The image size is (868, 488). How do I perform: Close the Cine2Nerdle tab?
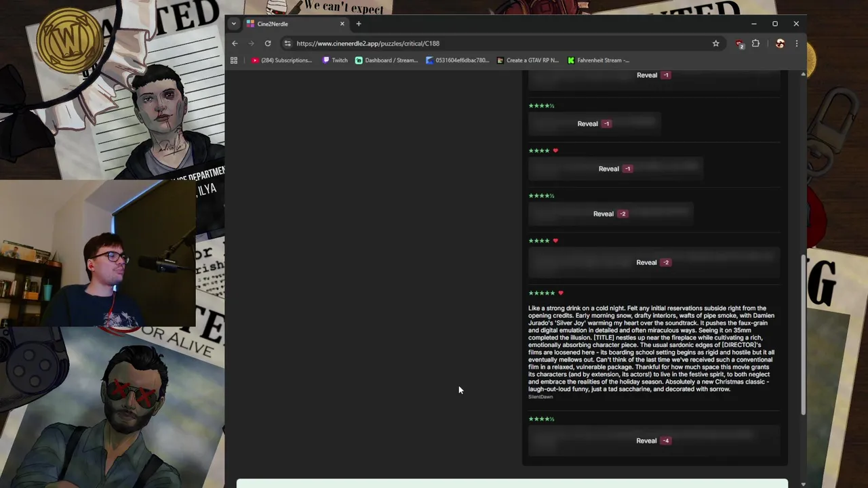(x=342, y=24)
